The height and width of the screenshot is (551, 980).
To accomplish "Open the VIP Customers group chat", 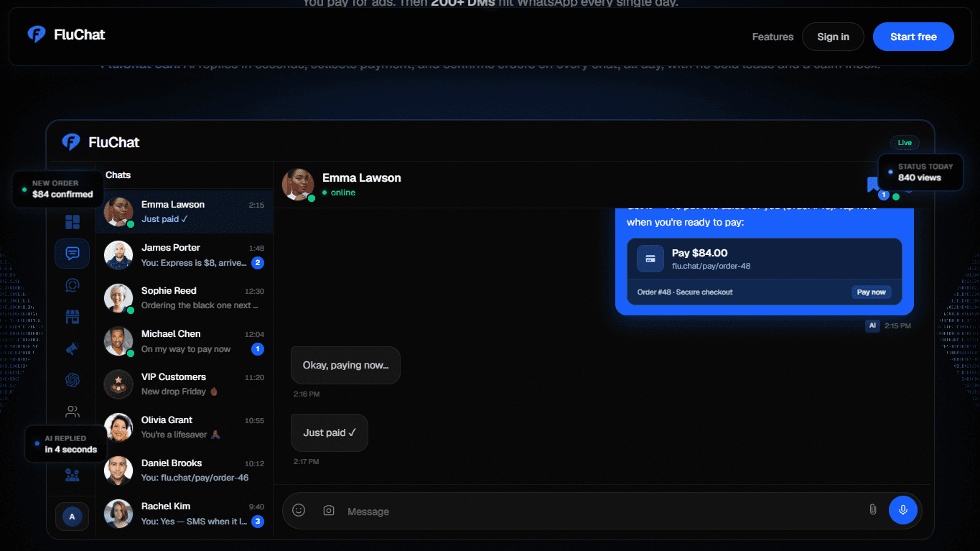I will pyautogui.click(x=184, y=384).
